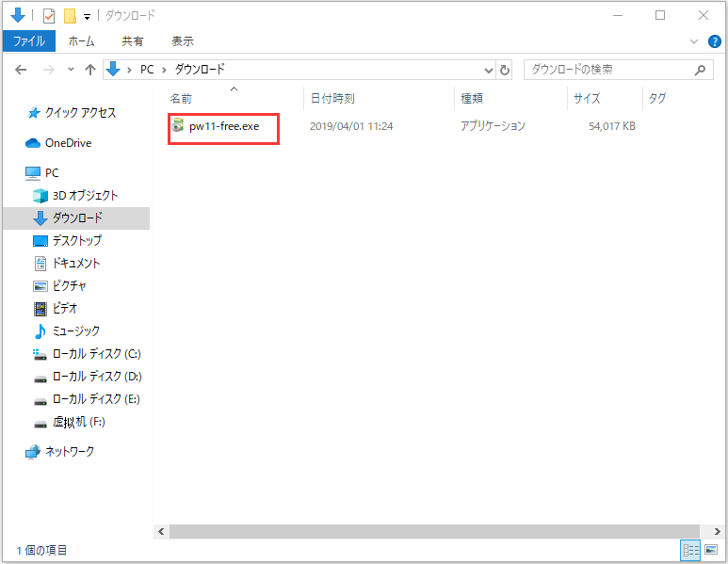The image size is (728, 564).
Task: Switch to large icons view in status bar
Action: click(710, 550)
